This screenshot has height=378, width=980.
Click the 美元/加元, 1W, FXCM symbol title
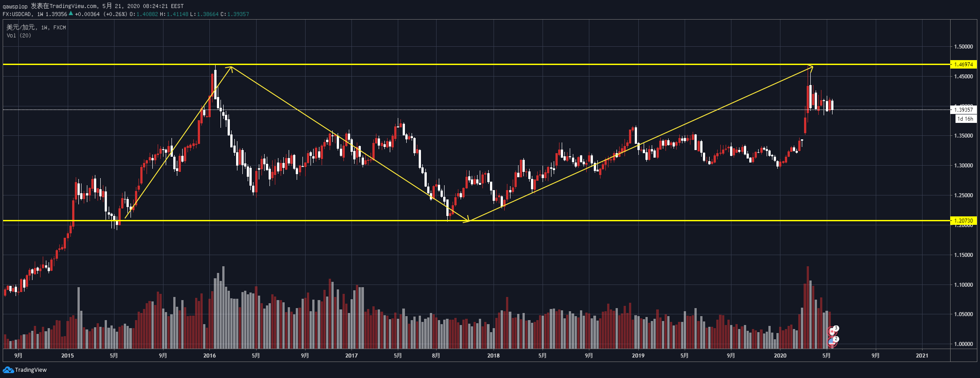(36, 28)
